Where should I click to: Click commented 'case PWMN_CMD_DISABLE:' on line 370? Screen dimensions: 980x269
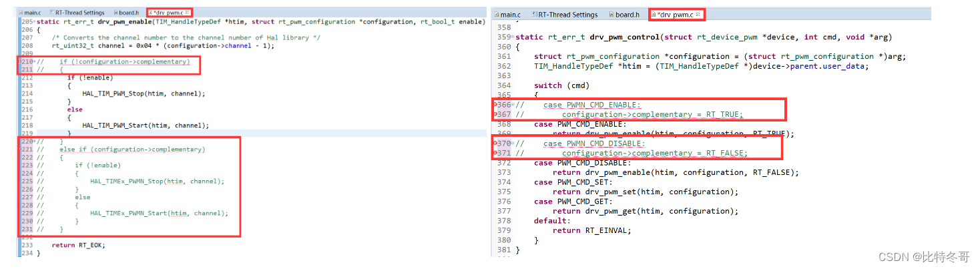tap(594, 144)
